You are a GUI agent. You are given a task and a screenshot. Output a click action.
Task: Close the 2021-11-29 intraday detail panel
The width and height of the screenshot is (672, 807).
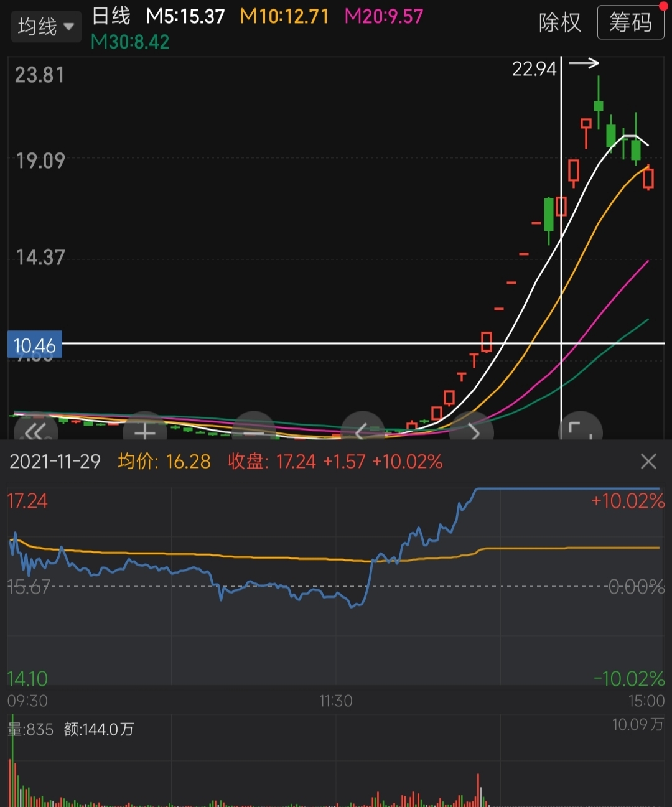coord(648,461)
